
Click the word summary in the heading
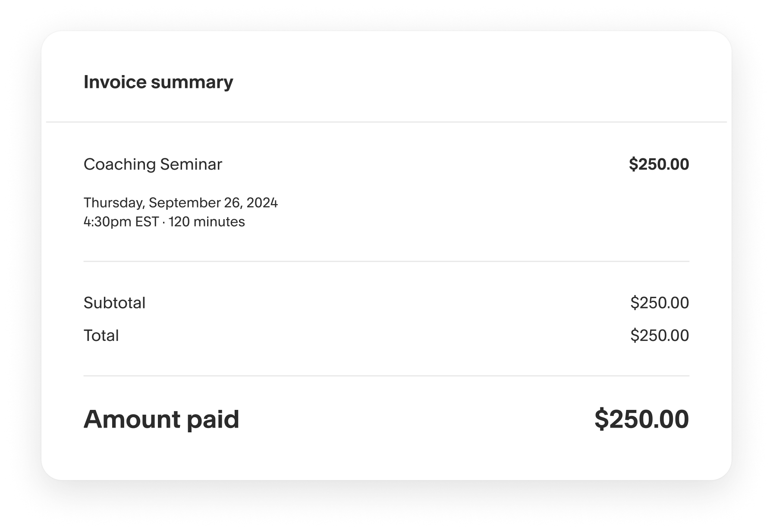192,83
